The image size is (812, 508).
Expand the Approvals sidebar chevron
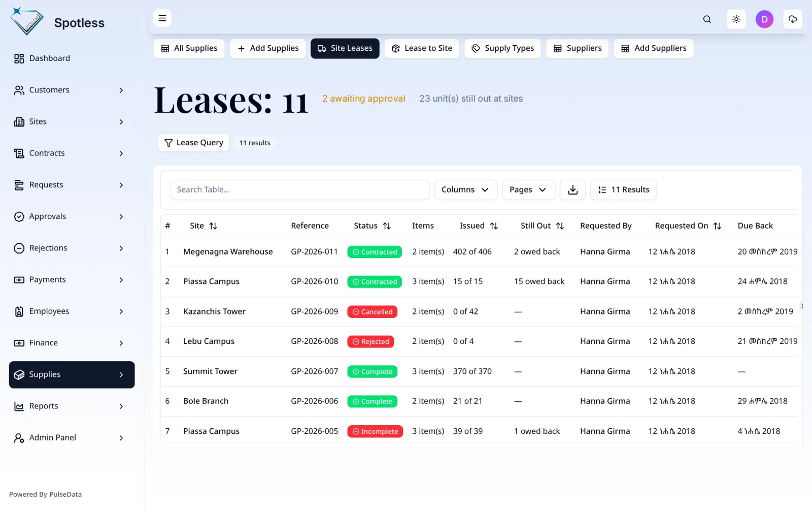tap(121, 217)
